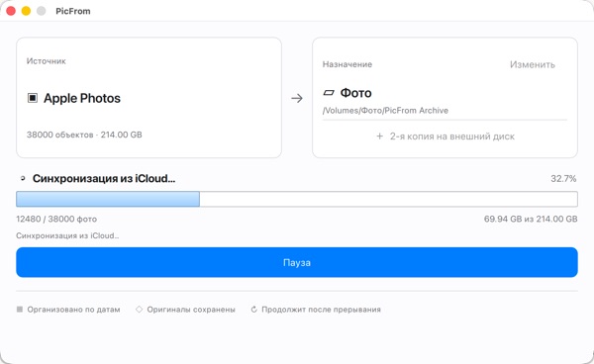The width and height of the screenshot is (594, 364).
Task: Click Изменить to change destination
Action: (533, 64)
